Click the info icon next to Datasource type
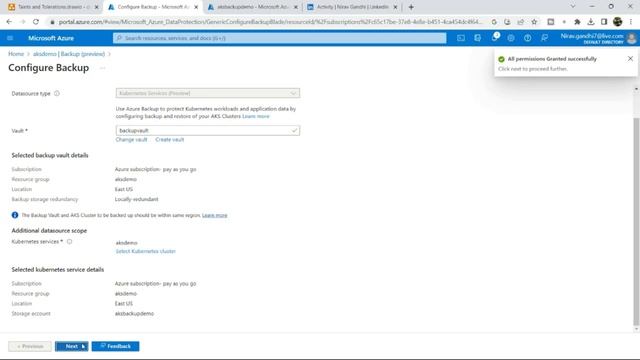The width and height of the screenshot is (640, 360). [x=57, y=93]
